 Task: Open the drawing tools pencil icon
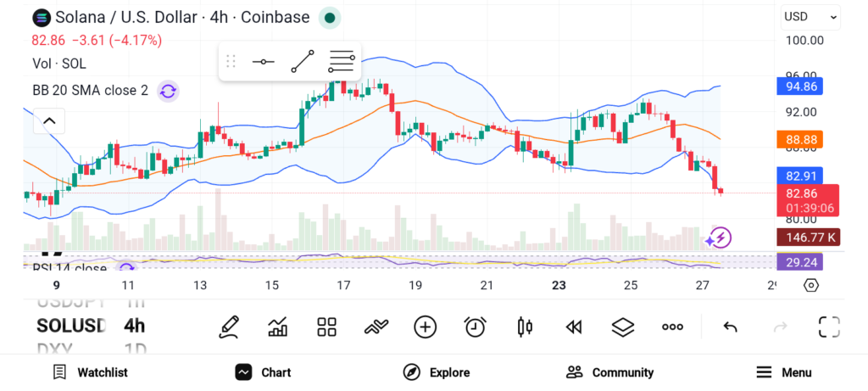click(x=228, y=327)
